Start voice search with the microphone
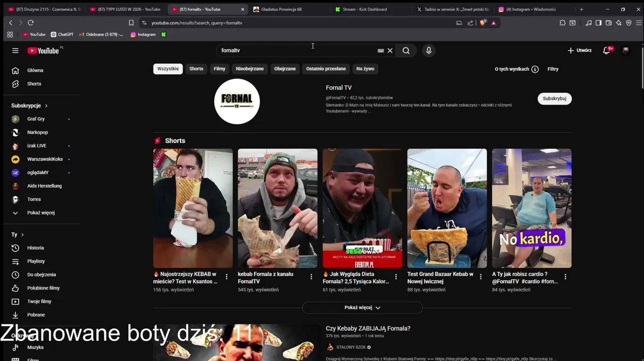 (428, 51)
